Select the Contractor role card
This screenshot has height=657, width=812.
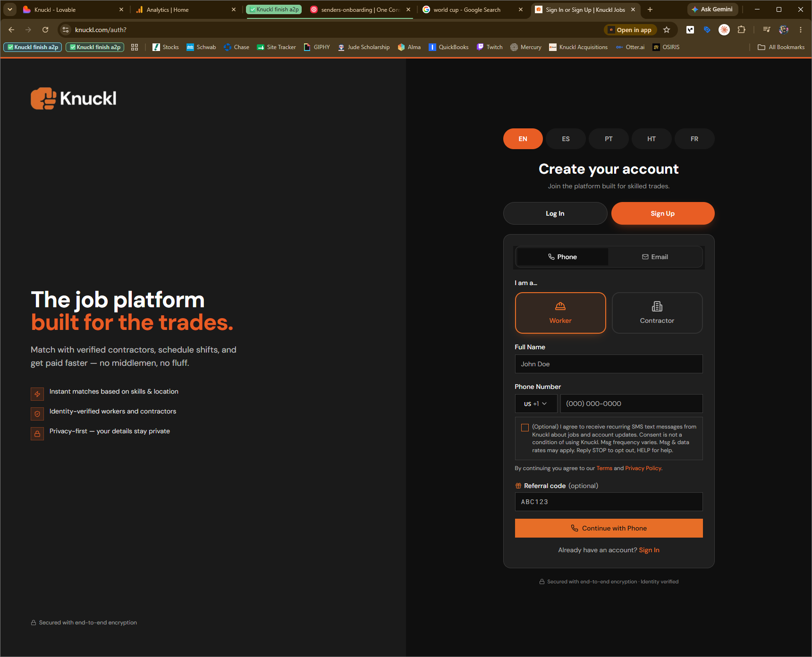657,313
